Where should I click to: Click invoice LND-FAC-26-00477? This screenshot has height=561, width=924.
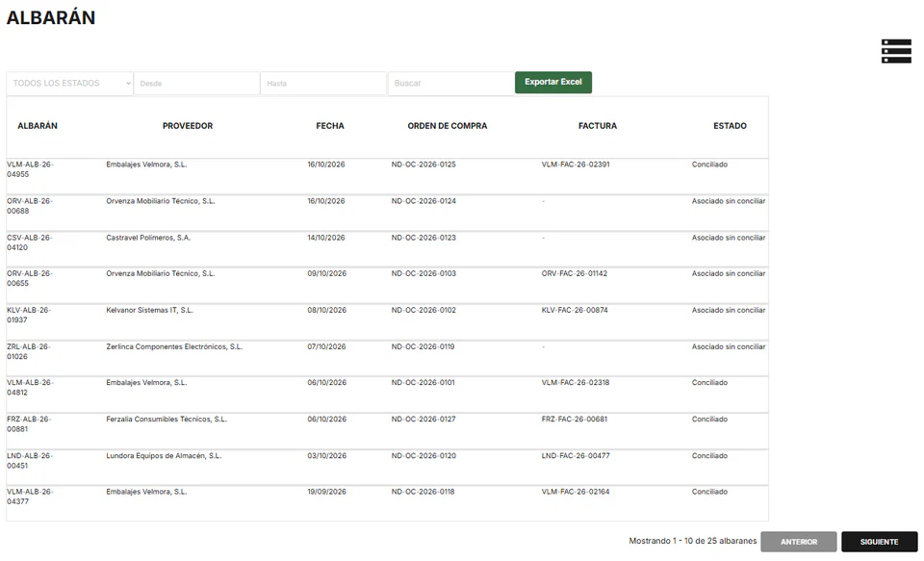coord(576,456)
